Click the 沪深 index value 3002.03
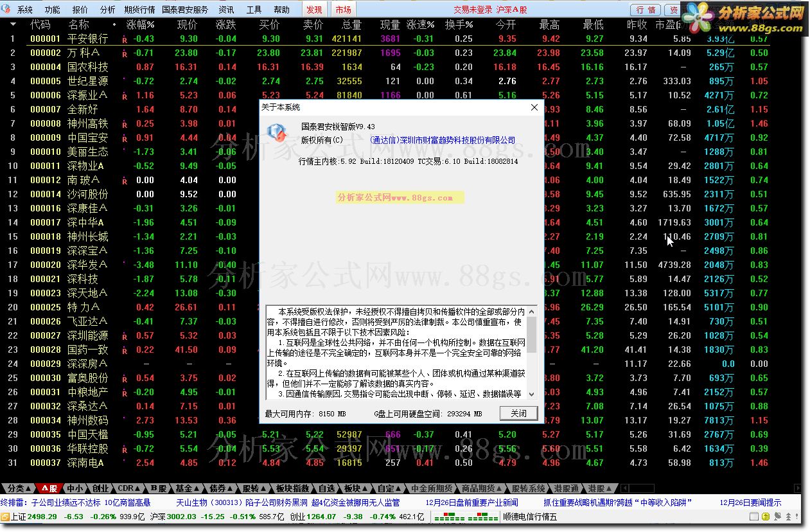The image size is (810, 532). [182, 517]
